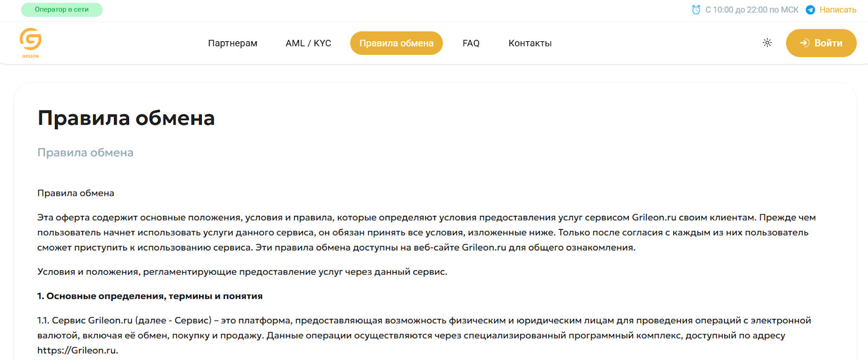
Task: Click the working hours text 10:00–22:00 МСК
Action: tap(751, 10)
